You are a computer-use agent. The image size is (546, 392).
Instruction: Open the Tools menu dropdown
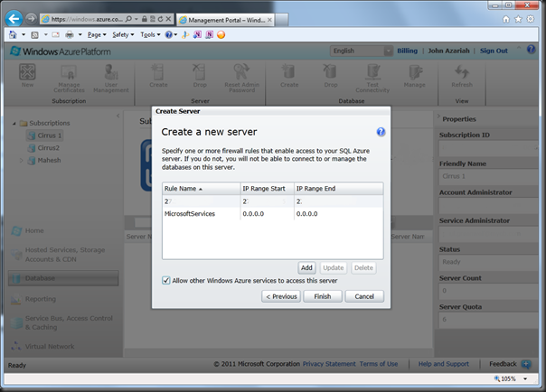click(150, 34)
